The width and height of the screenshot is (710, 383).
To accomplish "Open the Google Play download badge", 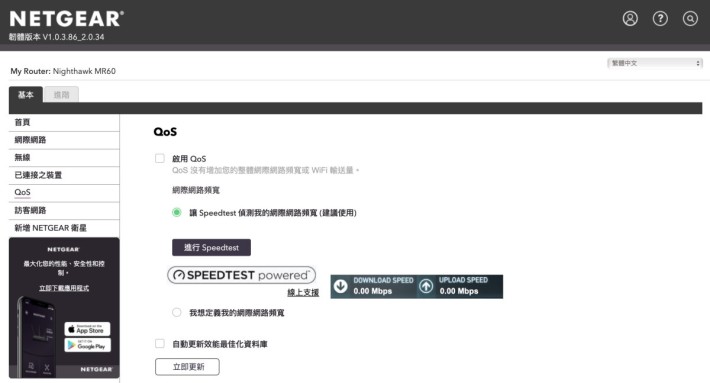I will click(87, 345).
